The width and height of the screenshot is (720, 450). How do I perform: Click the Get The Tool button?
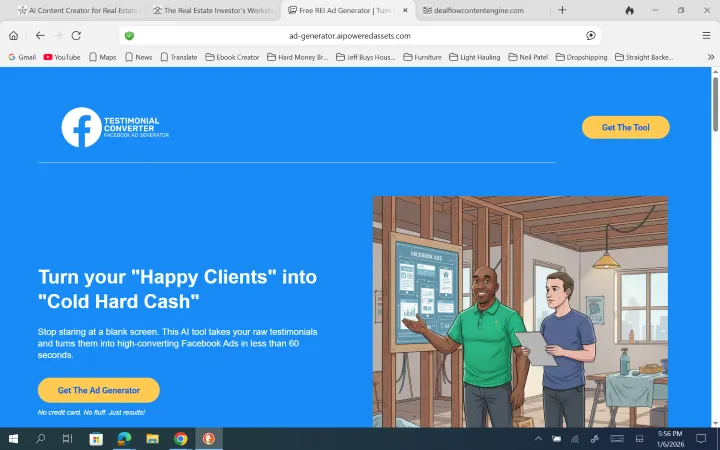point(625,127)
